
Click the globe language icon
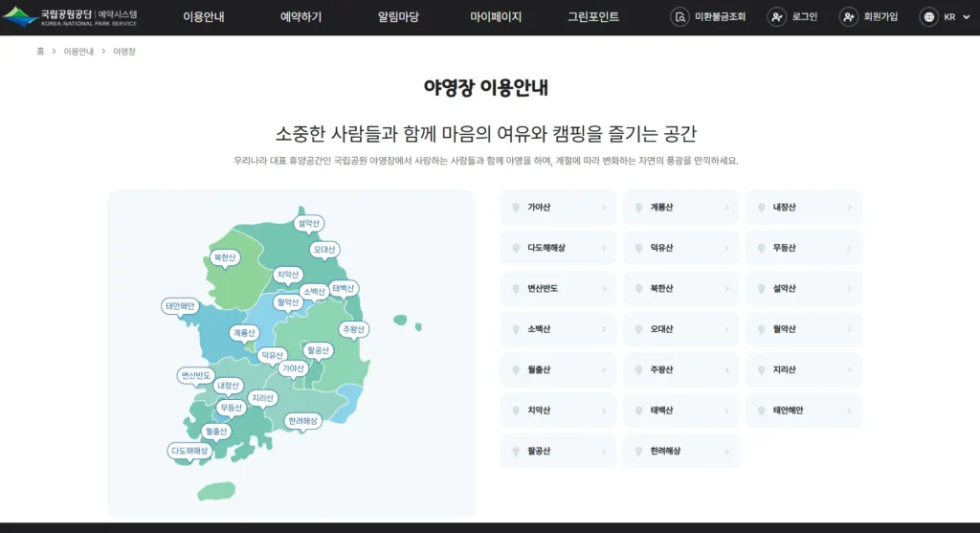pyautogui.click(x=928, y=17)
